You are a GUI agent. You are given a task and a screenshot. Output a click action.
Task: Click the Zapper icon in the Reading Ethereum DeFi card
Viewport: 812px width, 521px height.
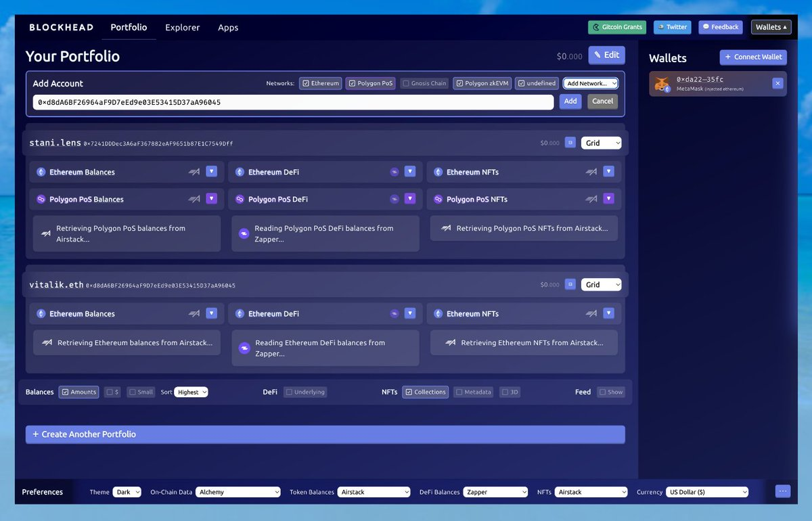(x=244, y=348)
